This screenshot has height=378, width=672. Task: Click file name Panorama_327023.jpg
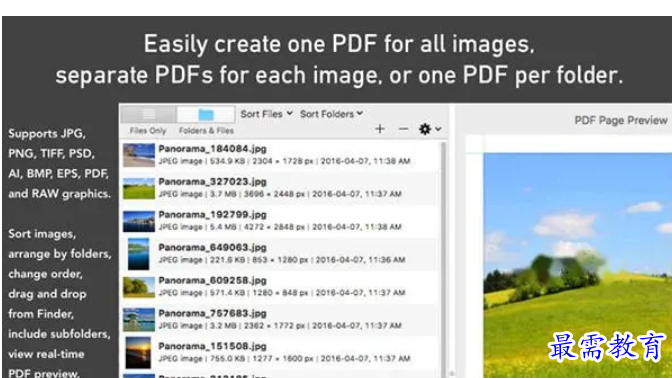tap(213, 182)
